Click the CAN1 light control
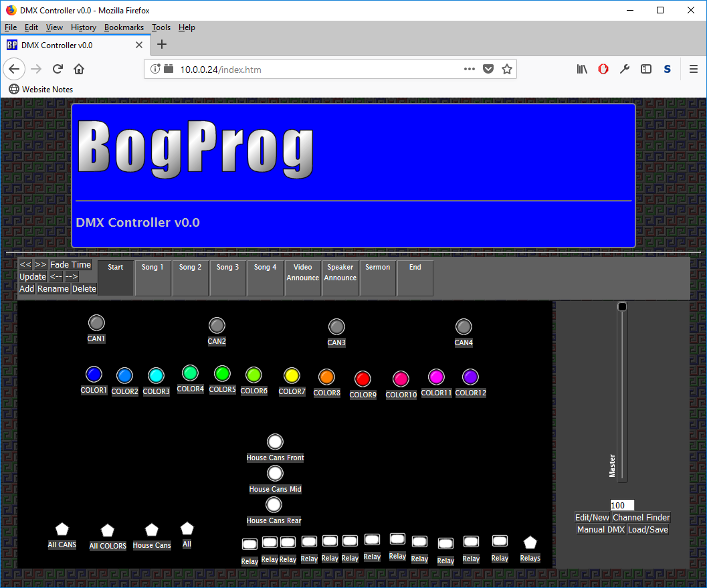The height and width of the screenshot is (588, 707). tap(96, 322)
